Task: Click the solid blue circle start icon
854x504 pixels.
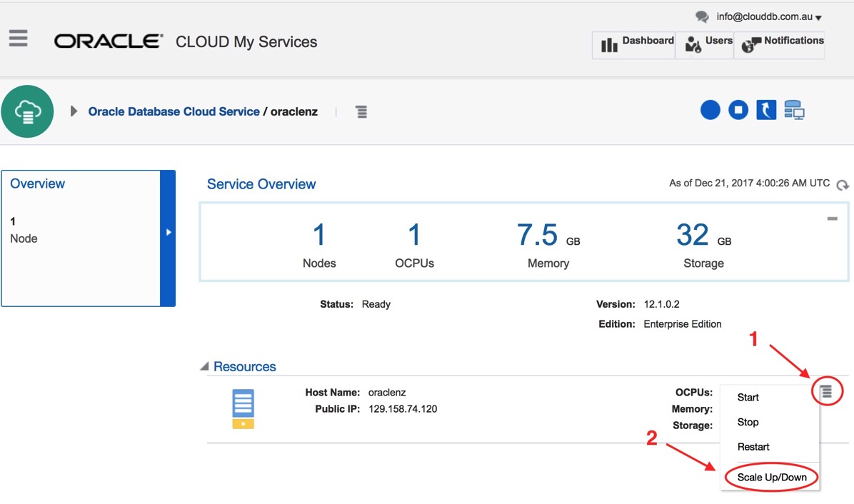Action: pyautogui.click(x=710, y=110)
